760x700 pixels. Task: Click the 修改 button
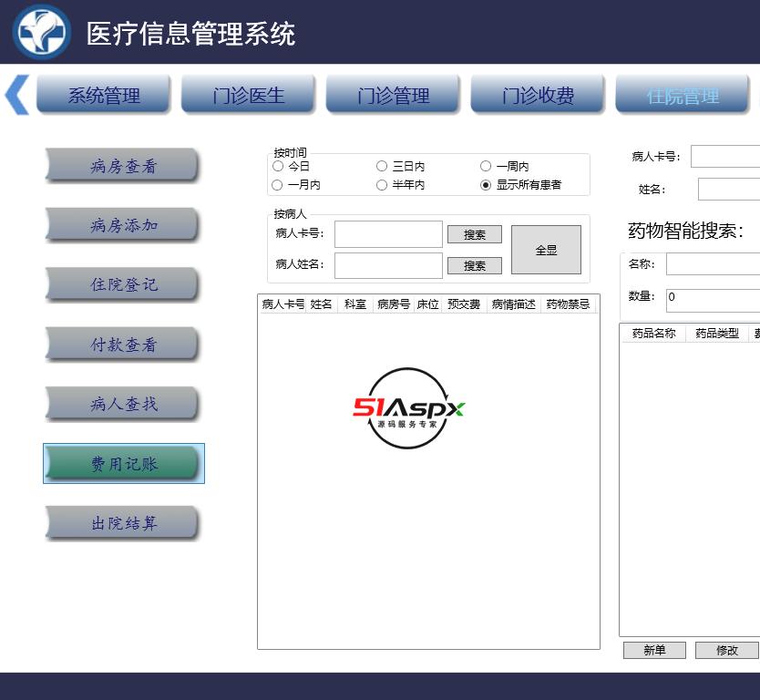(727, 650)
